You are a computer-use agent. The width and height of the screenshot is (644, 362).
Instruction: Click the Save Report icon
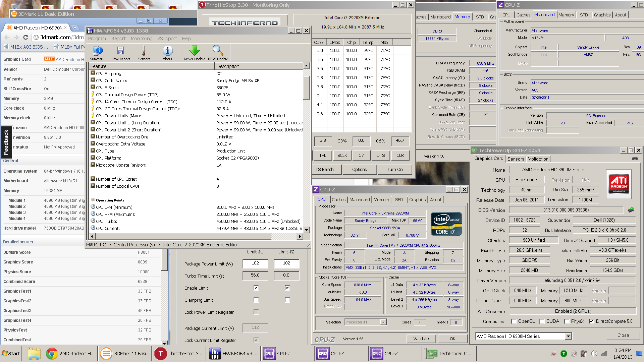tap(120, 53)
